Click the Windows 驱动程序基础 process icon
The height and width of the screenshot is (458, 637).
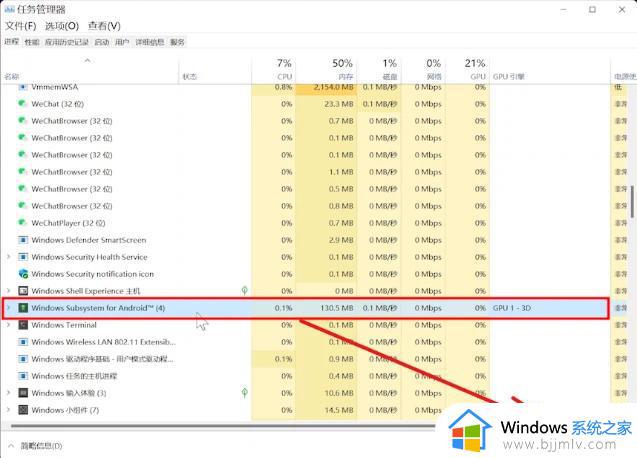[23, 359]
